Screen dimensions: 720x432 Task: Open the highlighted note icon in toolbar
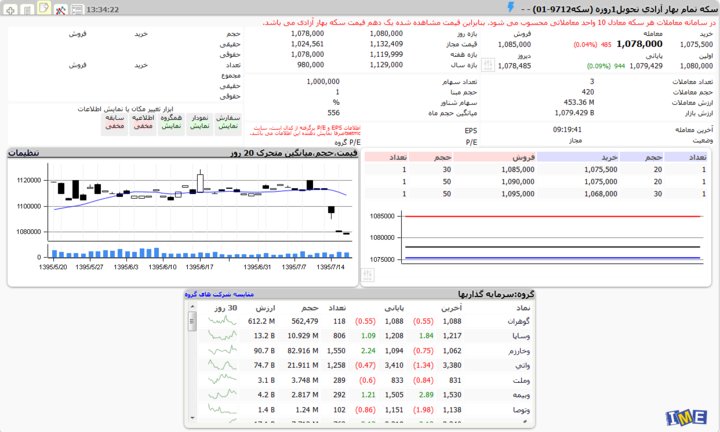44,8
